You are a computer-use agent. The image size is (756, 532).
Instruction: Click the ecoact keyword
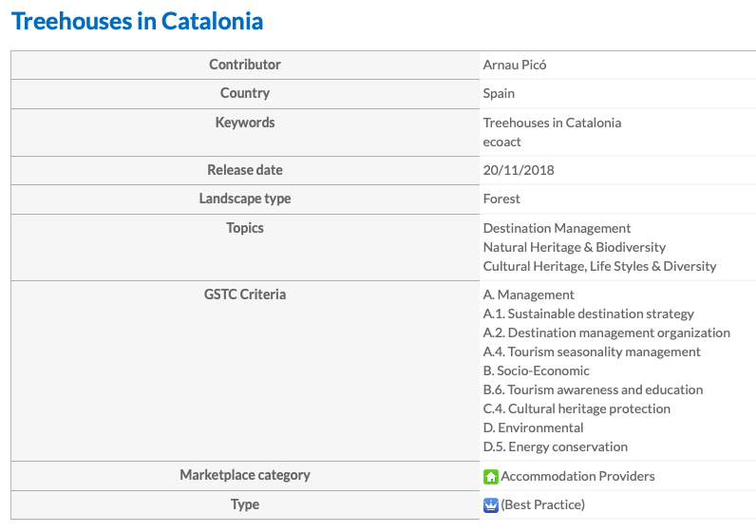pos(501,142)
